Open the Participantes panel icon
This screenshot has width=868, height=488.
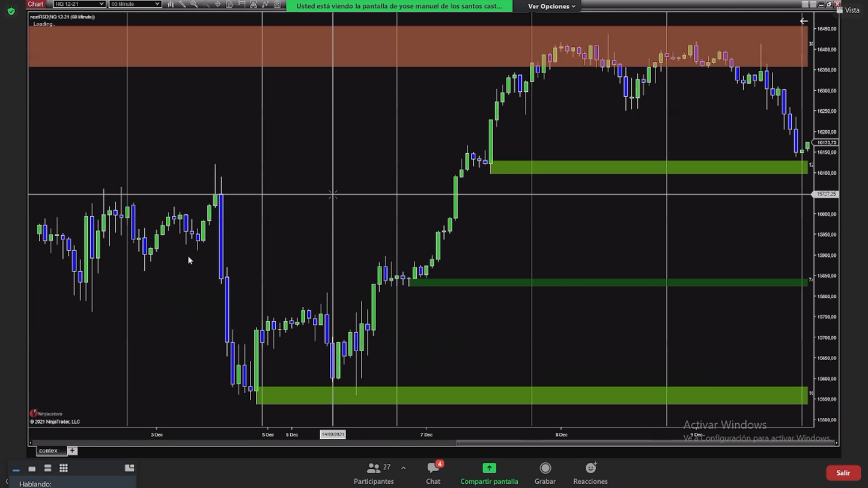pyautogui.click(x=374, y=468)
